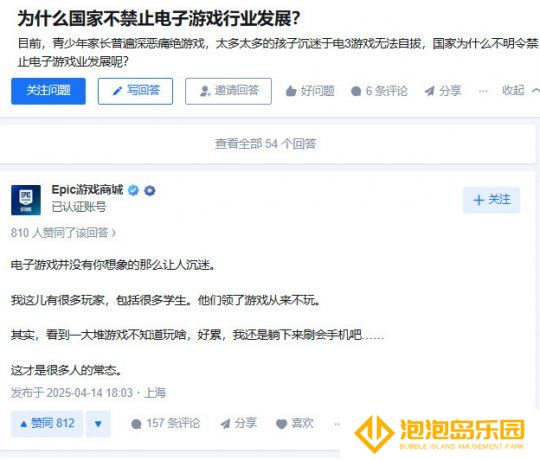Expand 810 人赞同了该回答 voter list
Image resolution: width=540 pixels, height=460 pixels.
click(63, 233)
